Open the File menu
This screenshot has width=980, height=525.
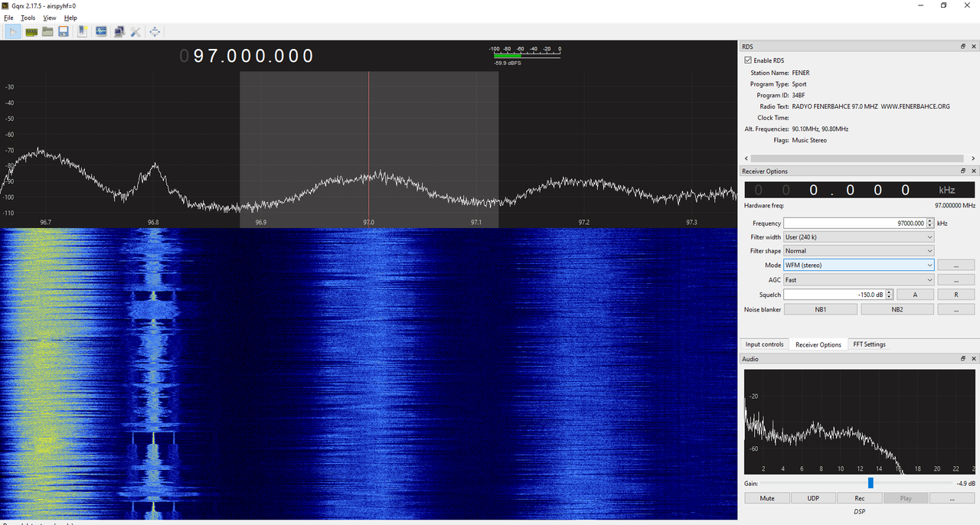(x=9, y=18)
